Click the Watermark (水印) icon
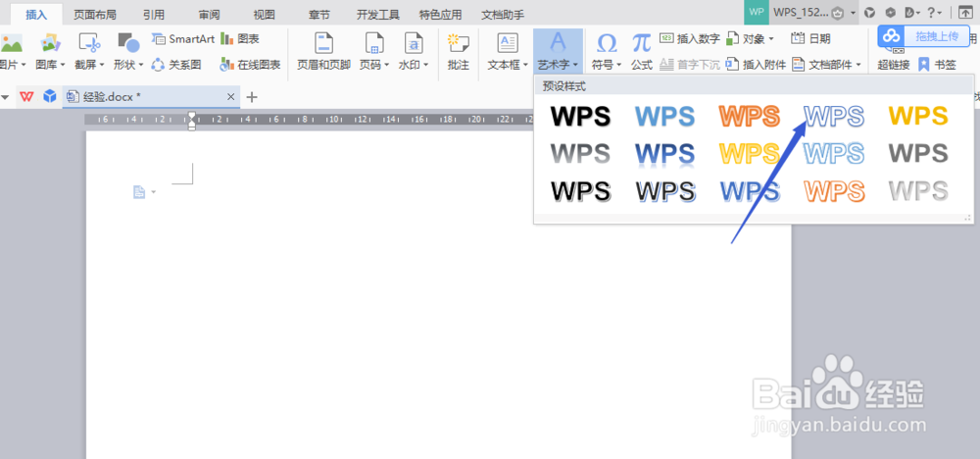Image resolution: width=980 pixels, height=459 pixels. coord(414,44)
